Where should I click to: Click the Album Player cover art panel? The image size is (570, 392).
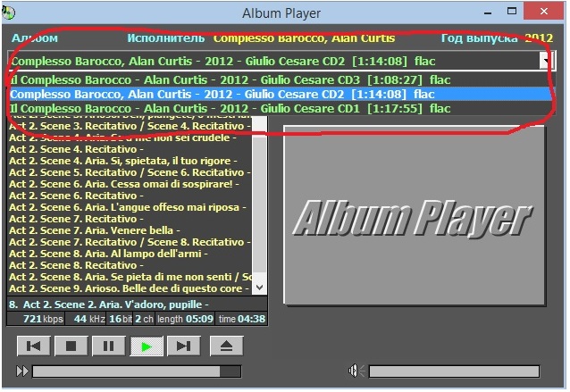(414, 215)
